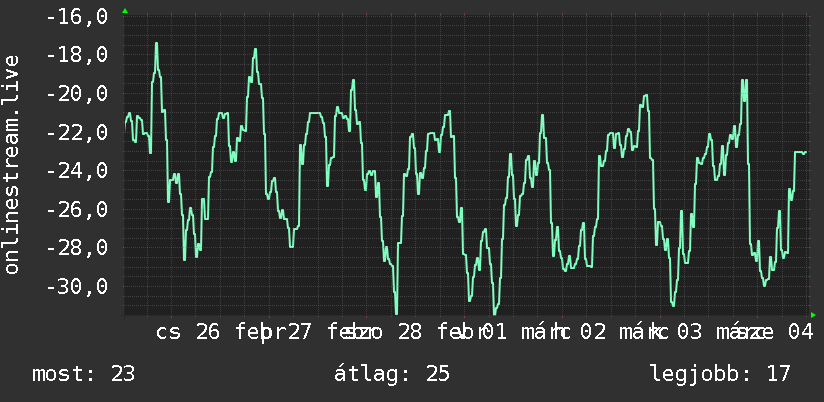Screen dimensions: 824x402
Task: Click the -28,0 y-axis label
Action: [77, 248]
